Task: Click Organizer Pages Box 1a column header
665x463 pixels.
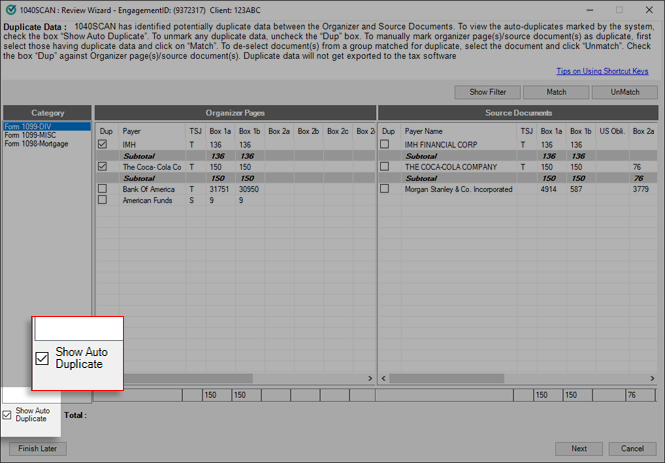Action: pos(221,131)
